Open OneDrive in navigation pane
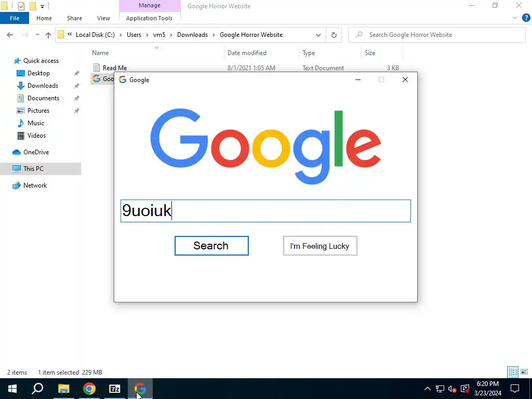The width and height of the screenshot is (532, 399). 36,152
